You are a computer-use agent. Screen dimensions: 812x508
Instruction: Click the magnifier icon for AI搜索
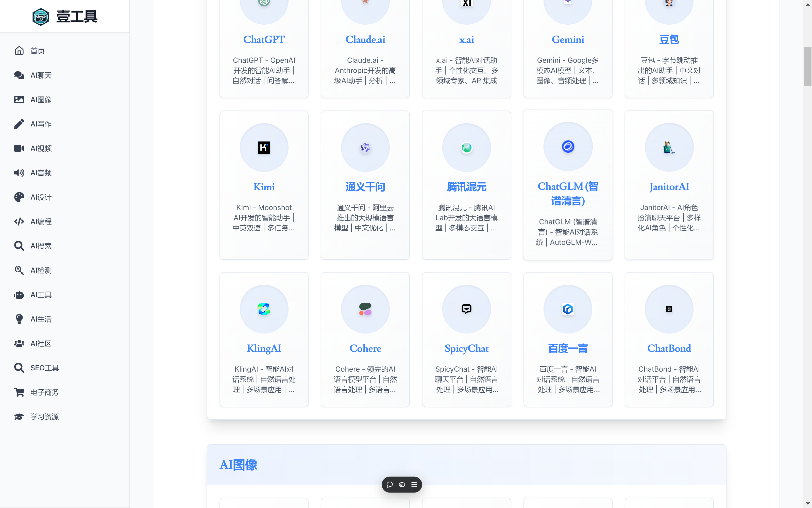[19, 246]
